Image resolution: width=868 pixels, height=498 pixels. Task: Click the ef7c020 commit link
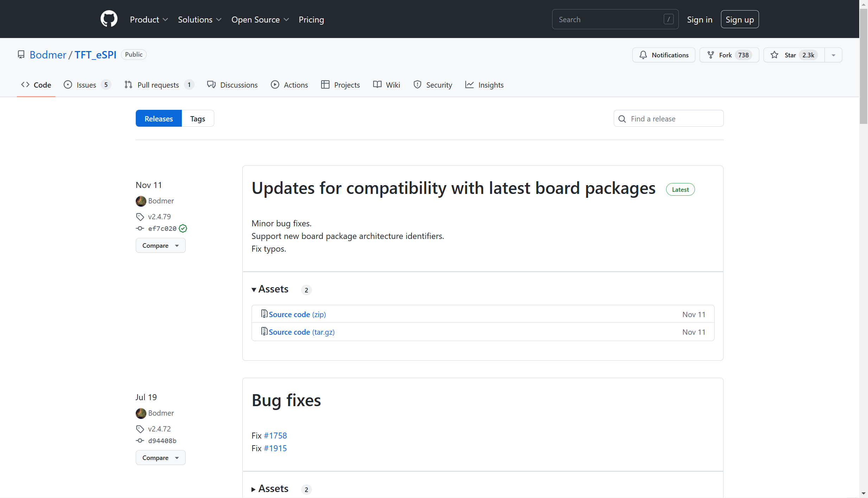pos(162,228)
